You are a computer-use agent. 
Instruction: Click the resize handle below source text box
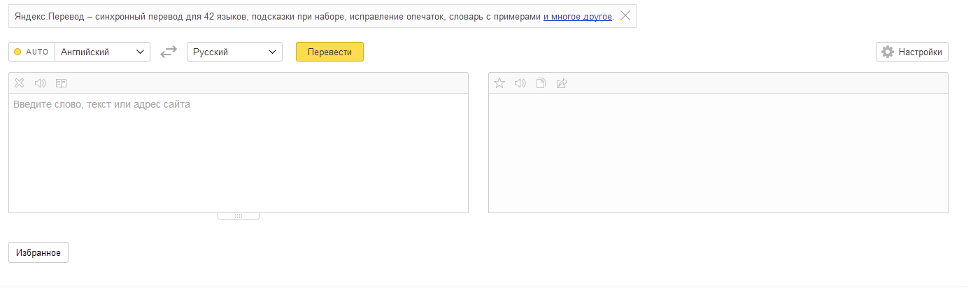click(239, 216)
